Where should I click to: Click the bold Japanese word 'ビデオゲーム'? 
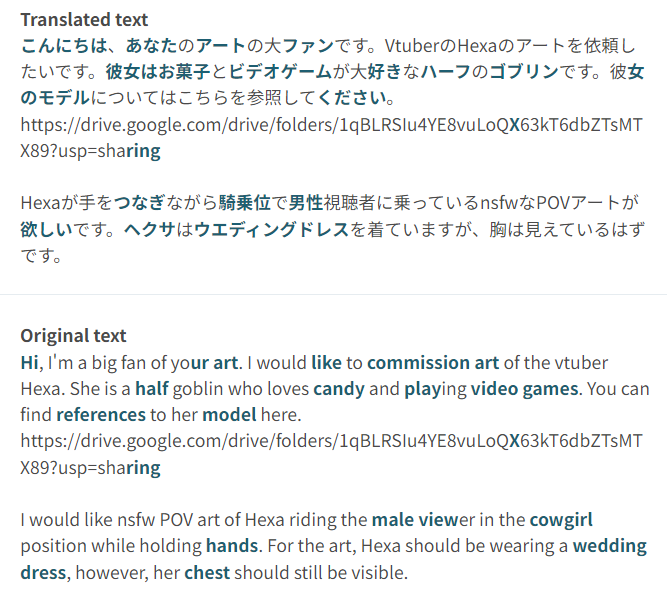tap(280, 71)
